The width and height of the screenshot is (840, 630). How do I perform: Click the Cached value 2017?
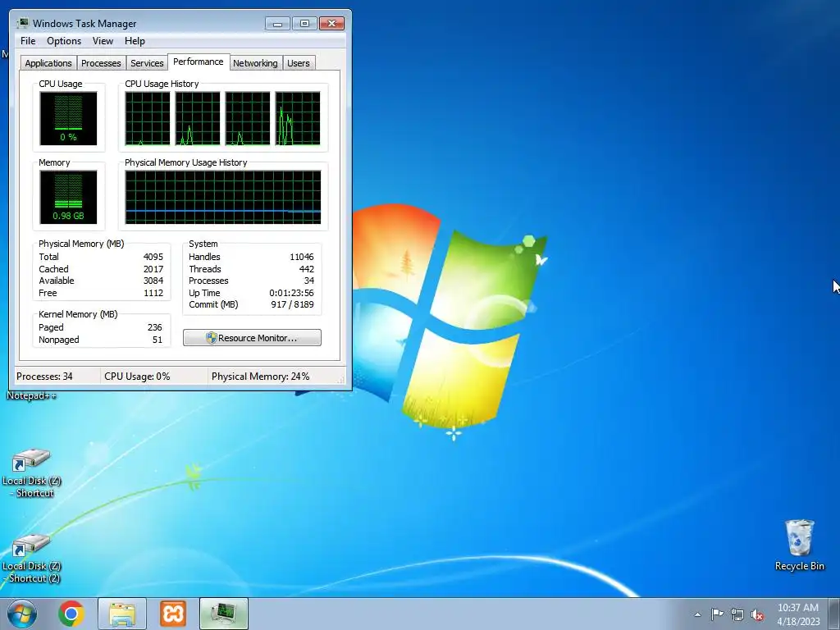click(x=153, y=269)
